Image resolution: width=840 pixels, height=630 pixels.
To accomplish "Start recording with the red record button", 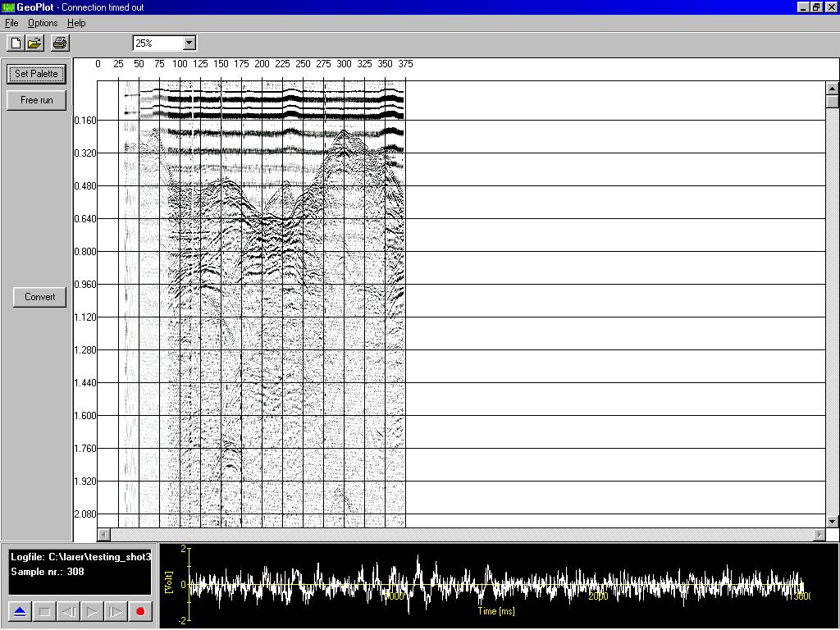I will coord(140,611).
